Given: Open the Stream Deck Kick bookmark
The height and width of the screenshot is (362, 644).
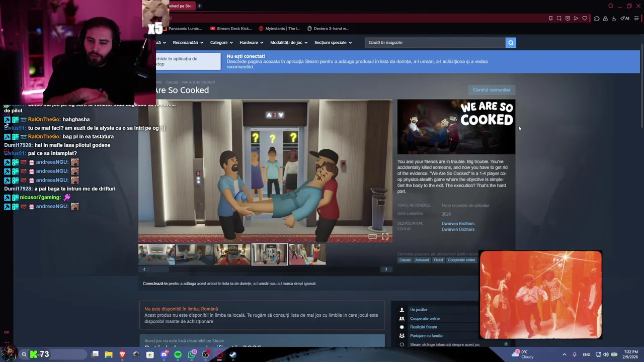Looking at the screenshot, I should [231, 29].
